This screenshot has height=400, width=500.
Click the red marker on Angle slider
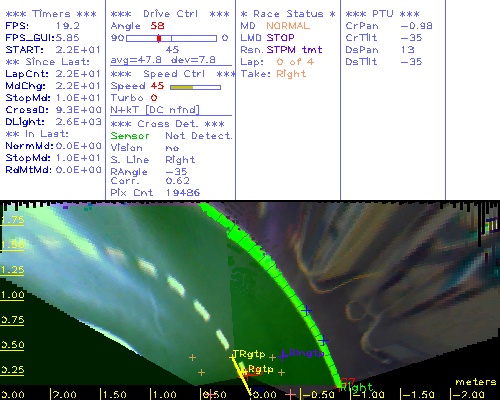(x=159, y=38)
